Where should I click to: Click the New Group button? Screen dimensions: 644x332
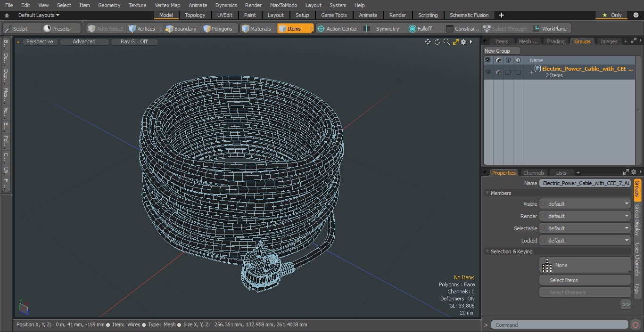pyautogui.click(x=502, y=51)
